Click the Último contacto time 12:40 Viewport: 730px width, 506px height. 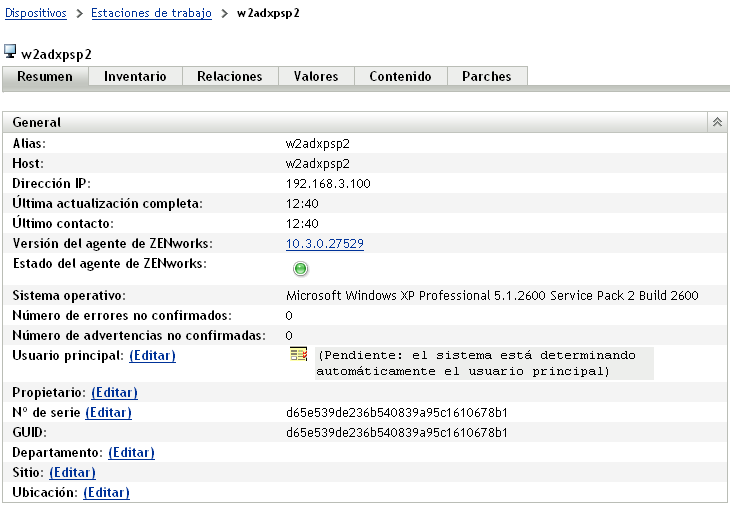pyautogui.click(x=302, y=223)
